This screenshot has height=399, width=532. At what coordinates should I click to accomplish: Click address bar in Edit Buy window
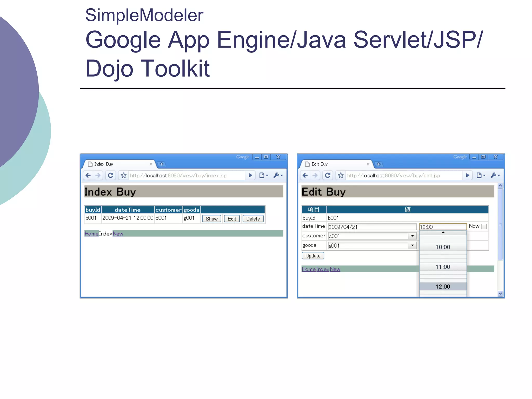(x=404, y=175)
